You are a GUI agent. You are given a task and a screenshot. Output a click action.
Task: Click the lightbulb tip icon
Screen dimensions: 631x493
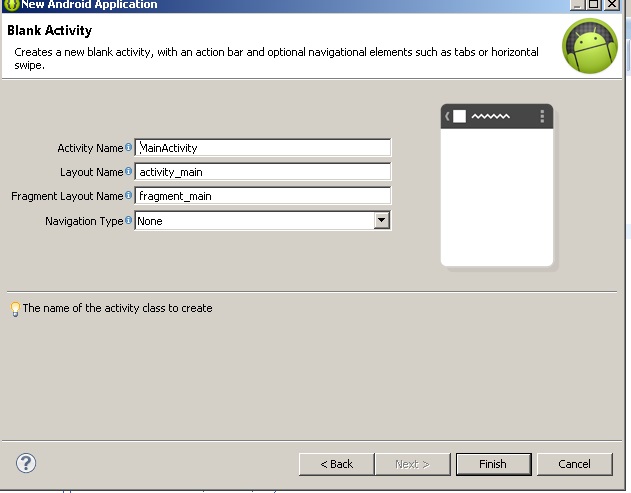point(15,309)
